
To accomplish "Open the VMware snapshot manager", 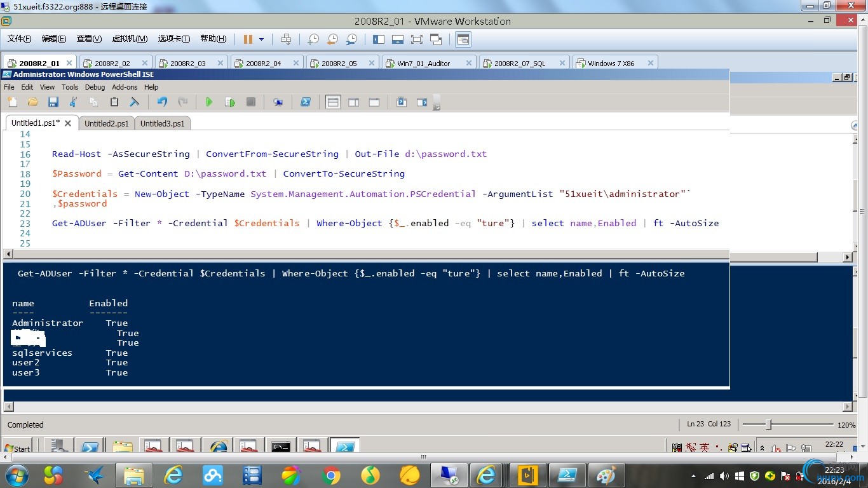I will [351, 39].
